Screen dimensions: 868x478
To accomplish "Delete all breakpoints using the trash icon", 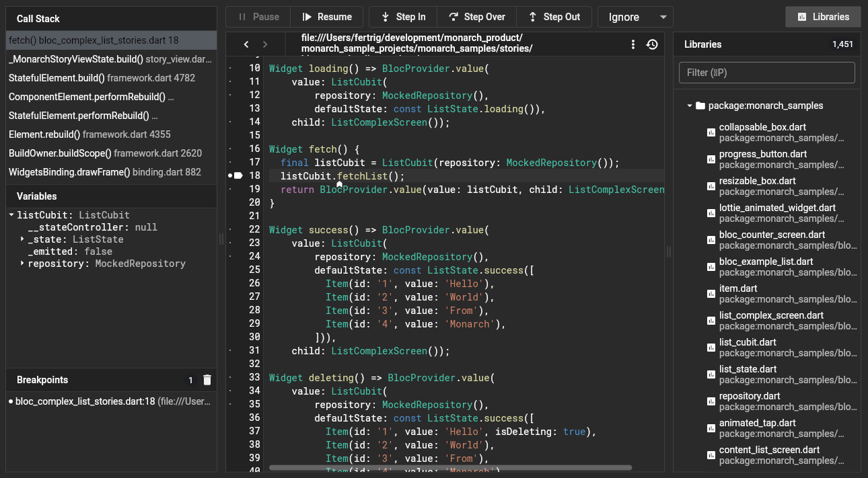I will (x=207, y=379).
